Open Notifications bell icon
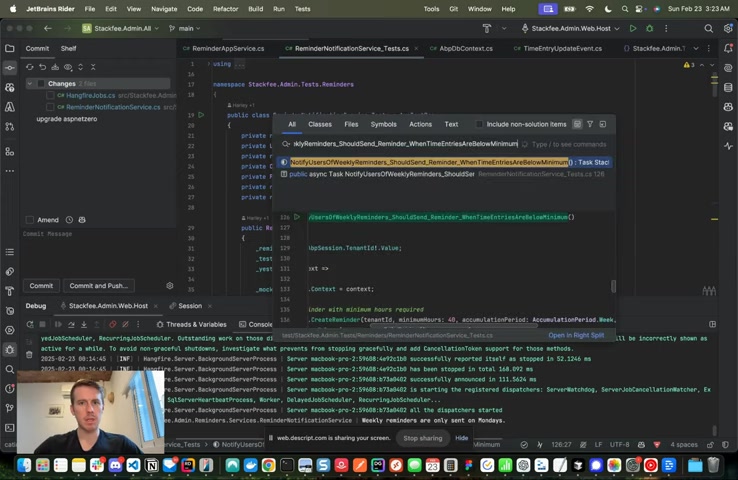The width and height of the screenshot is (738, 480). [728, 48]
